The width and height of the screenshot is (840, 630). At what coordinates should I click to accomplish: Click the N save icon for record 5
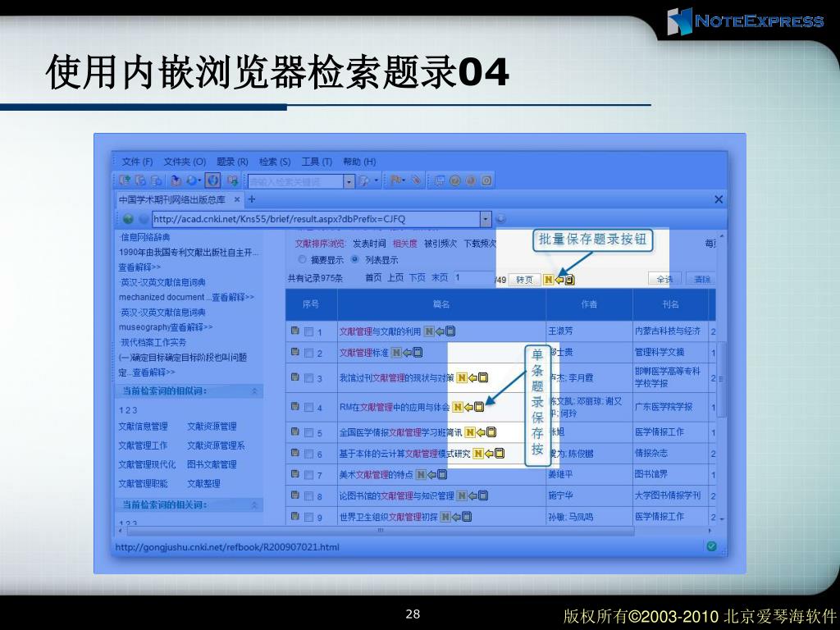tap(470, 432)
